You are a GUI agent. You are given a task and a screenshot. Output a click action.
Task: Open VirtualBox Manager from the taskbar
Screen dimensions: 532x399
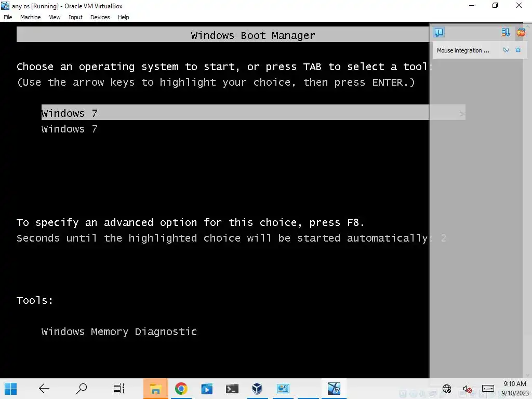pos(257,389)
